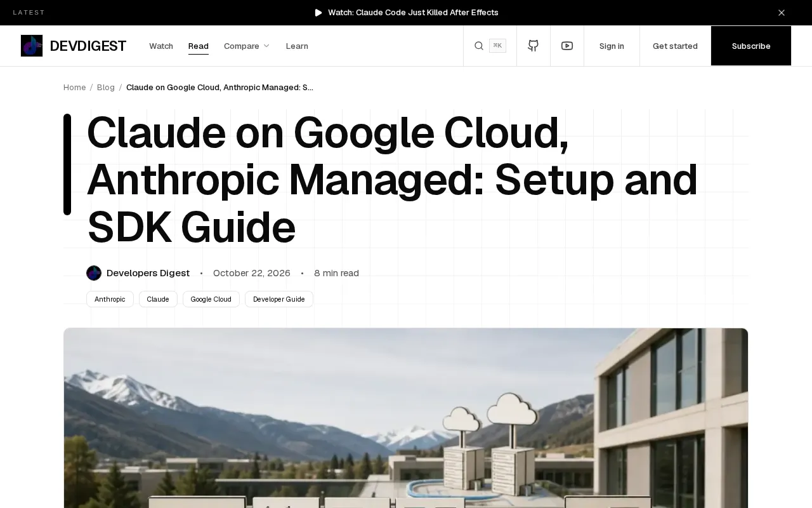The width and height of the screenshot is (812, 508).
Task: Click the article hero image
Action: pos(406,418)
